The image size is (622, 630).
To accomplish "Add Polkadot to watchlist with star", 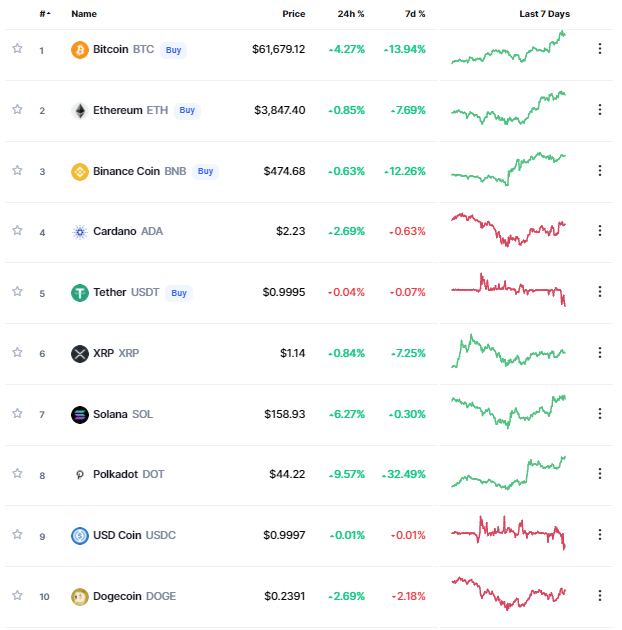I will point(17,473).
